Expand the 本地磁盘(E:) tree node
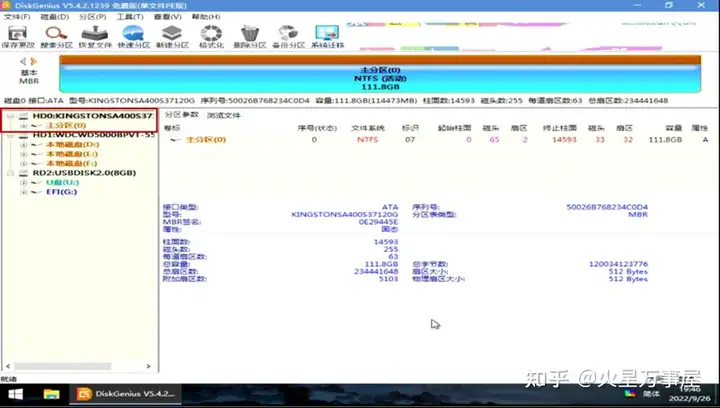 [x=23, y=154]
